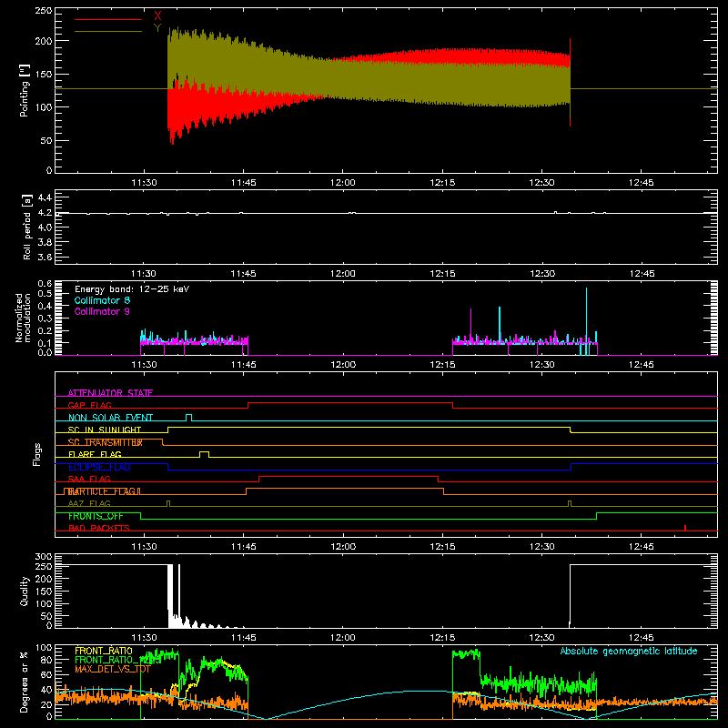The image size is (728, 728).
Task: Select the FRONTS_OFF flag label
Action: pyautogui.click(x=96, y=516)
